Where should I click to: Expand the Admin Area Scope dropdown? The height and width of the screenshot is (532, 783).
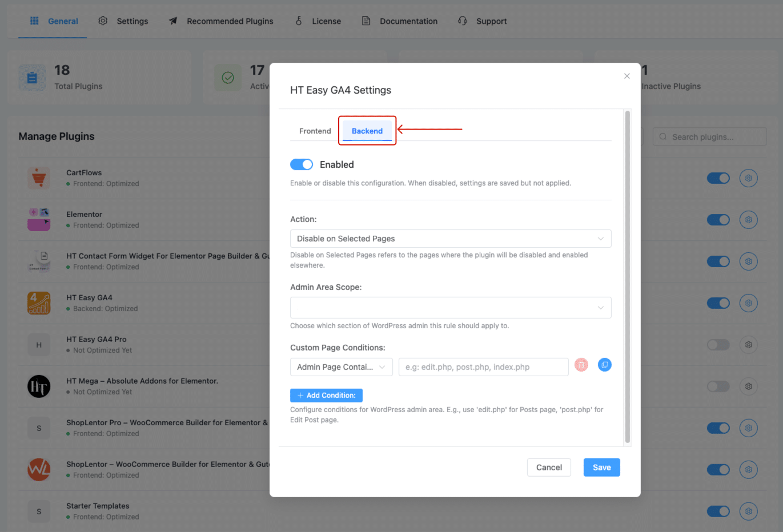coord(451,307)
